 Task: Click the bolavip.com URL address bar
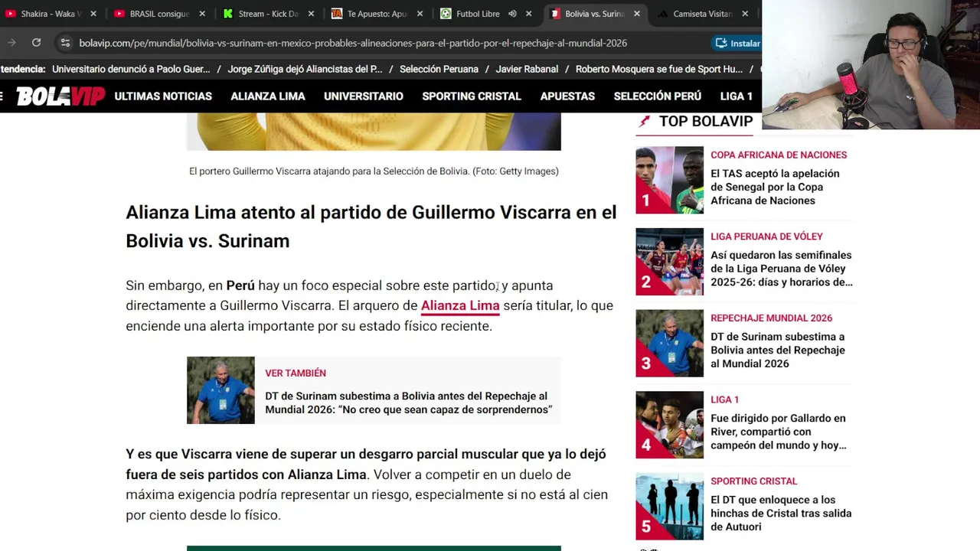pos(352,43)
